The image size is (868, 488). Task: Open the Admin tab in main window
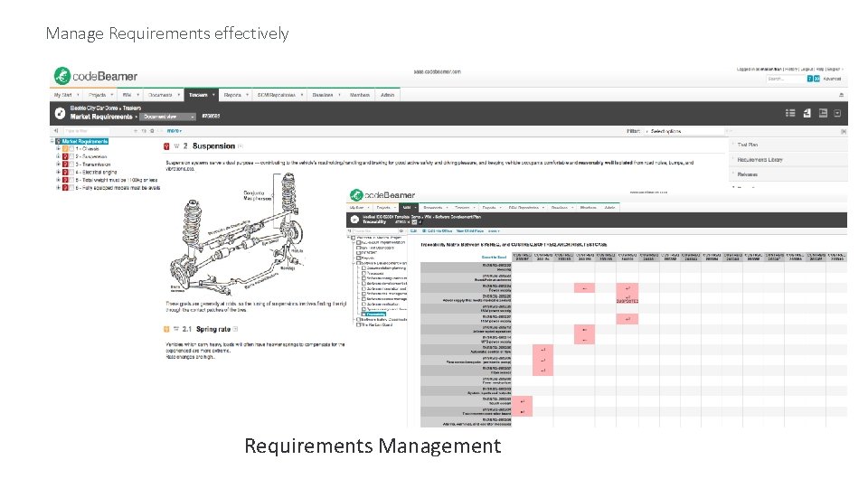388,95
